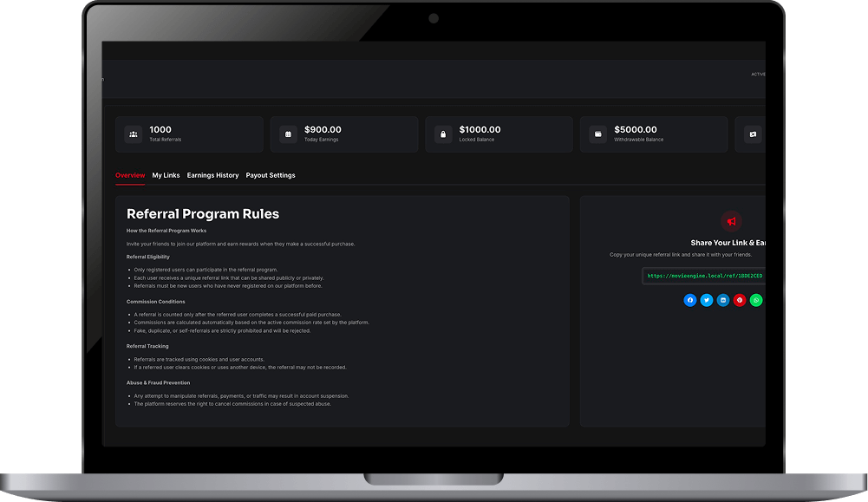This screenshot has width=868, height=502.
Task: Click the Today Earnings calendar icon
Action: pos(288,134)
